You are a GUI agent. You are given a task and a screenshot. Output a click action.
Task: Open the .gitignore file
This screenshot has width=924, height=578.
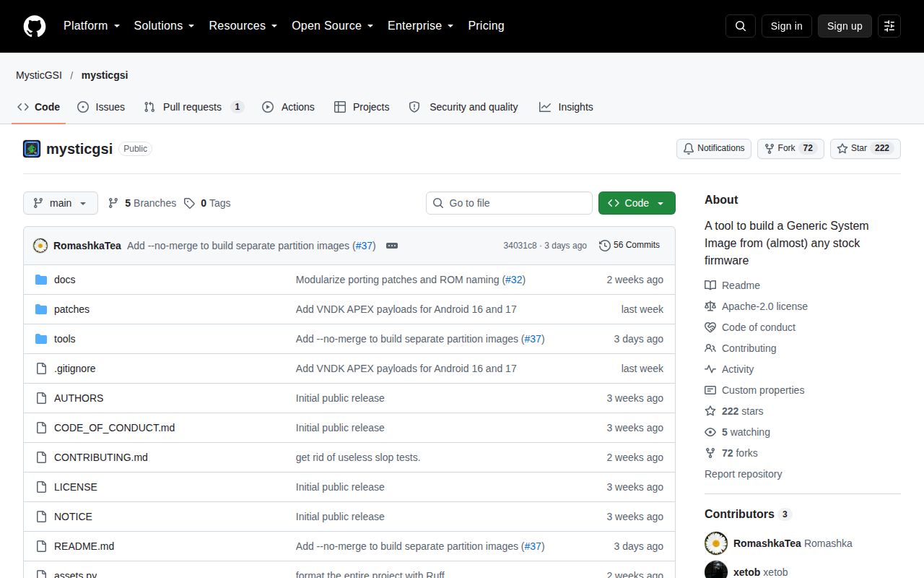coord(74,368)
